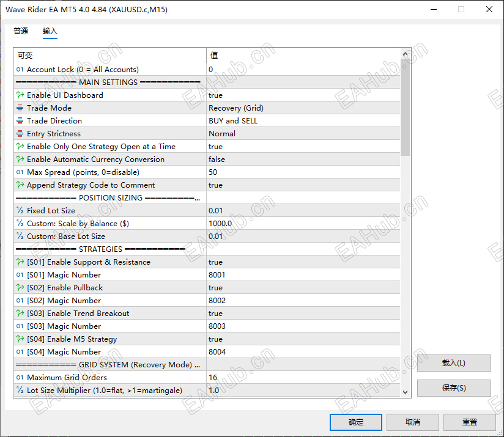Toggle Append Strategy Code to Comment value
Viewport: 504px width, 437px height.
coord(303,185)
